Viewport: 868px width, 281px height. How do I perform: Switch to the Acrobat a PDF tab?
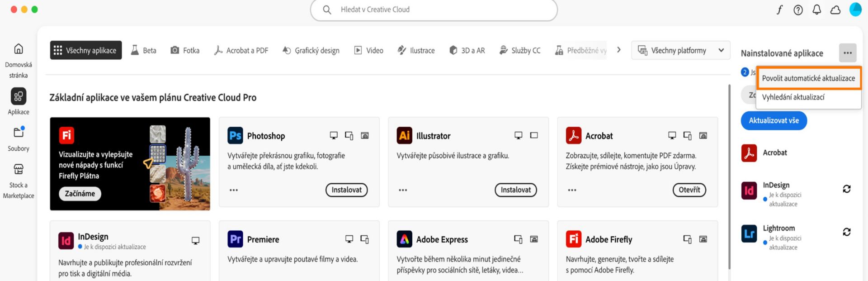(x=241, y=50)
